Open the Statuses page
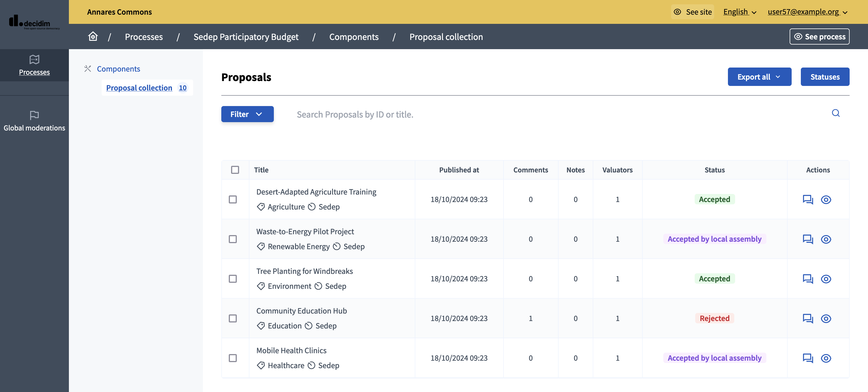This screenshot has height=392, width=868. [x=825, y=76]
